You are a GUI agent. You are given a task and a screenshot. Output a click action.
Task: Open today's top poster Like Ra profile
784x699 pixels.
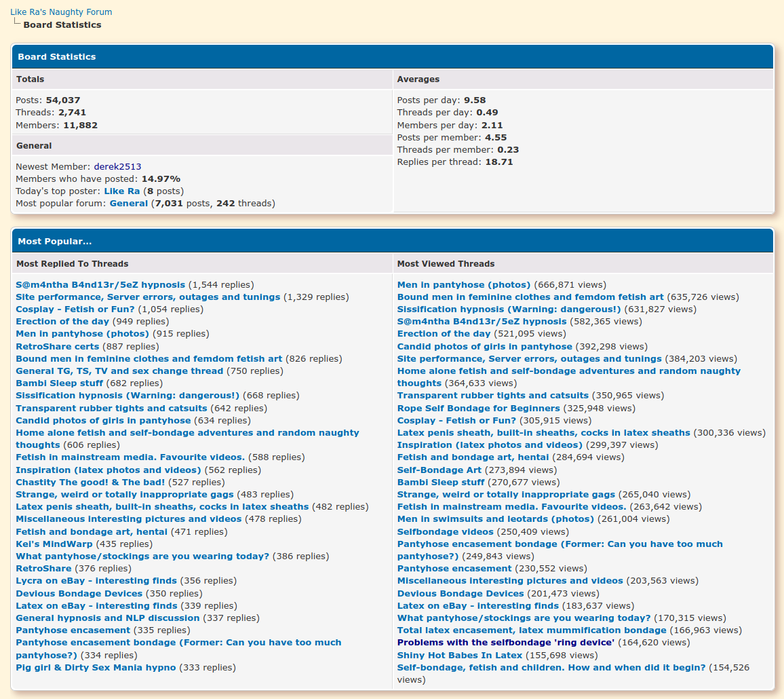click(x=122, y=191)
